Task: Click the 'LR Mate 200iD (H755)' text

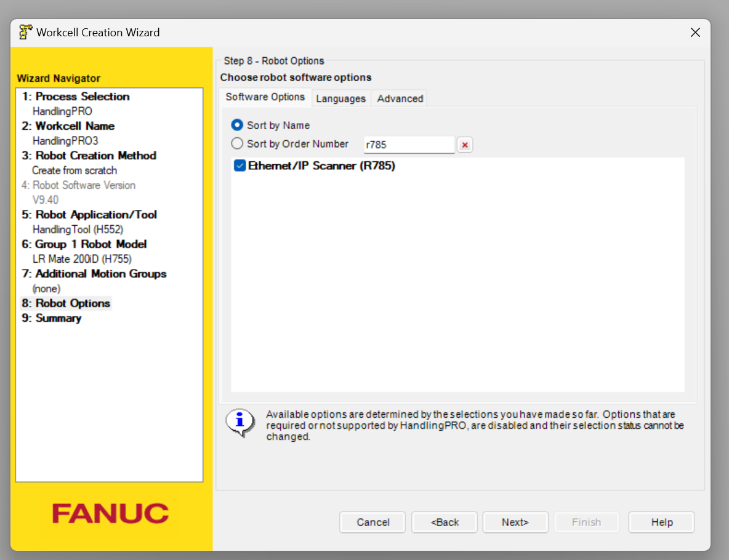Action: click(x=82, y=259)
